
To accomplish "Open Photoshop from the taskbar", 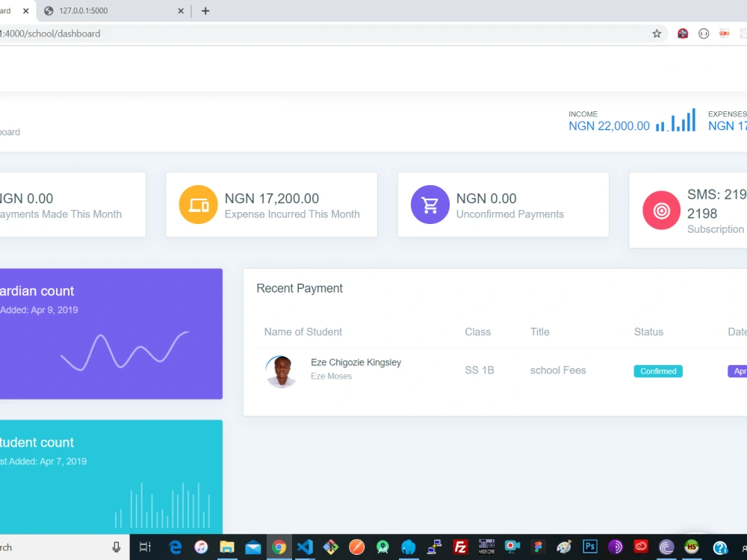I will (590, 547).
